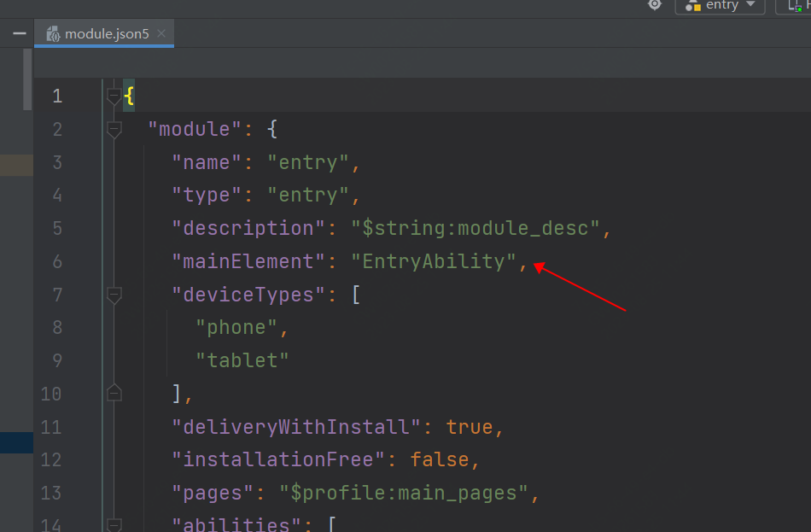Close the module.json5 tab

pyautogui.click(x=162, y=34)
